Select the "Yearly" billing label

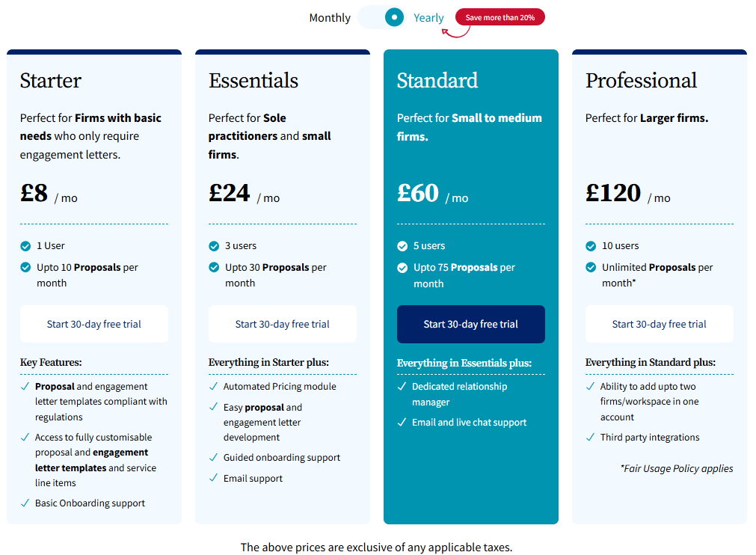(428, 17)
